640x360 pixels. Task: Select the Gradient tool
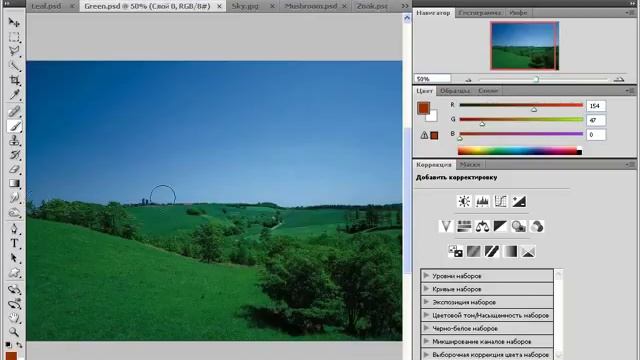click(14, 183)
